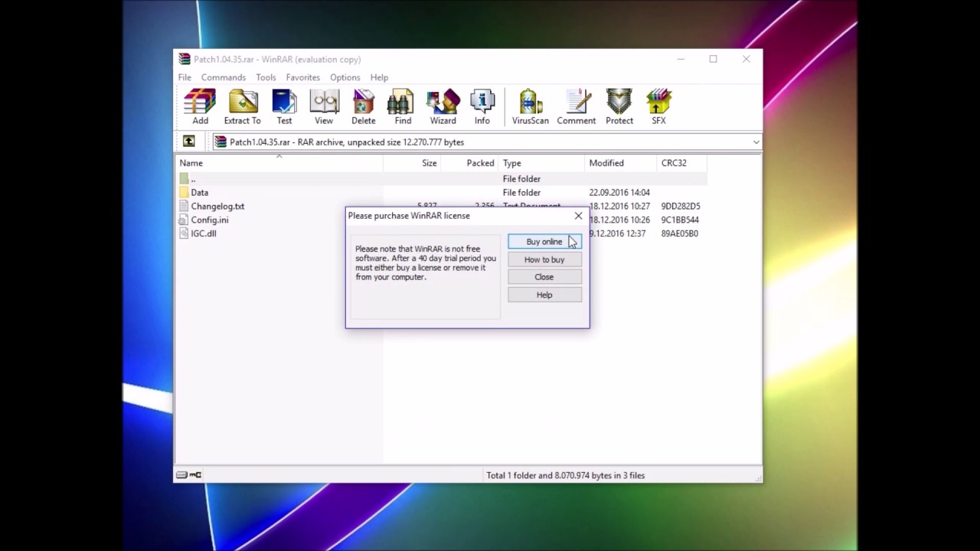The width and height of the screenshot is (980, 551).
Task: Sort by the Size column header
Action: [413, 163]
